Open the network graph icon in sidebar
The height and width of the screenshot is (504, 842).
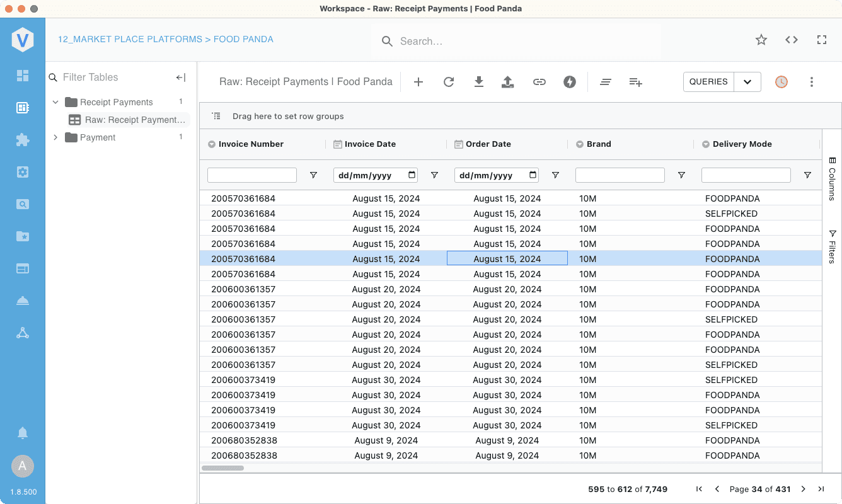23,333
